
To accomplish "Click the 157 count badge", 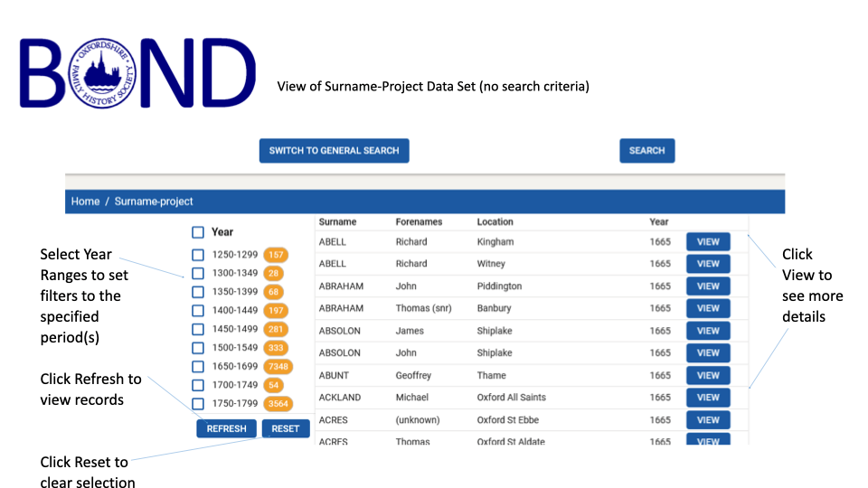I will click(276, 255).
